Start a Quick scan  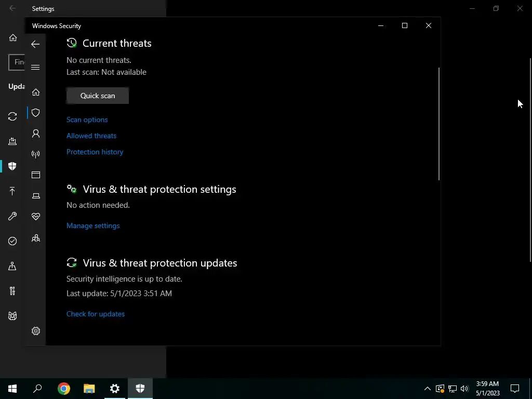(98, 96)
